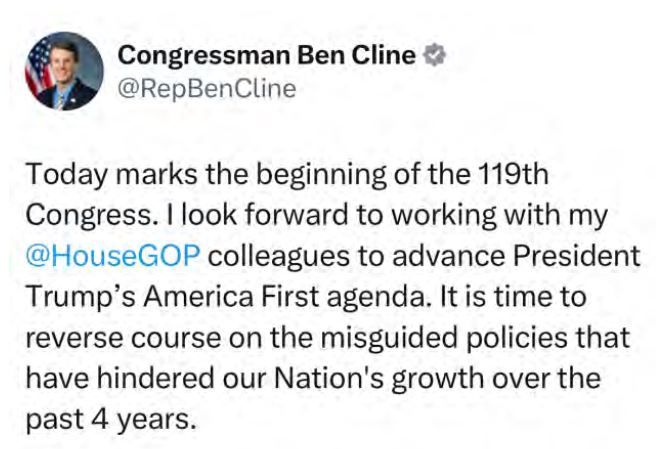Open the Congressman Ben Cline display name
This screenshot has width=656, height=449.
(266, 56)
